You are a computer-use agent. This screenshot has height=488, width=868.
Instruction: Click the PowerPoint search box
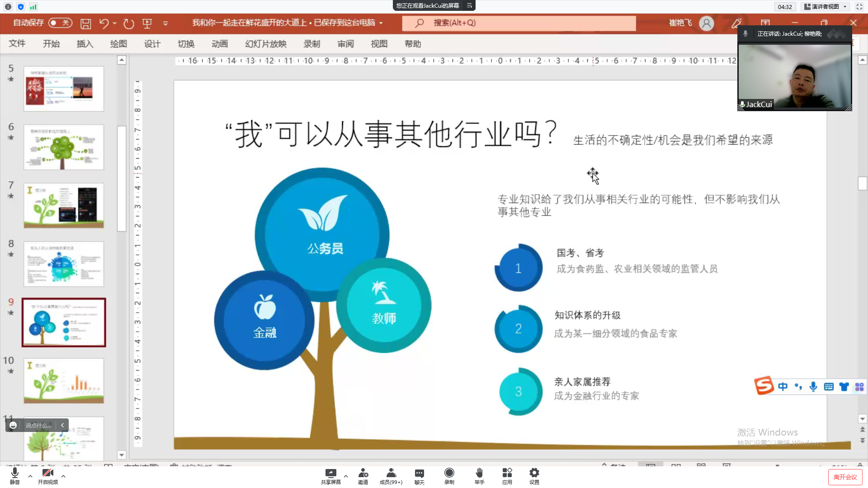[519, 23]
